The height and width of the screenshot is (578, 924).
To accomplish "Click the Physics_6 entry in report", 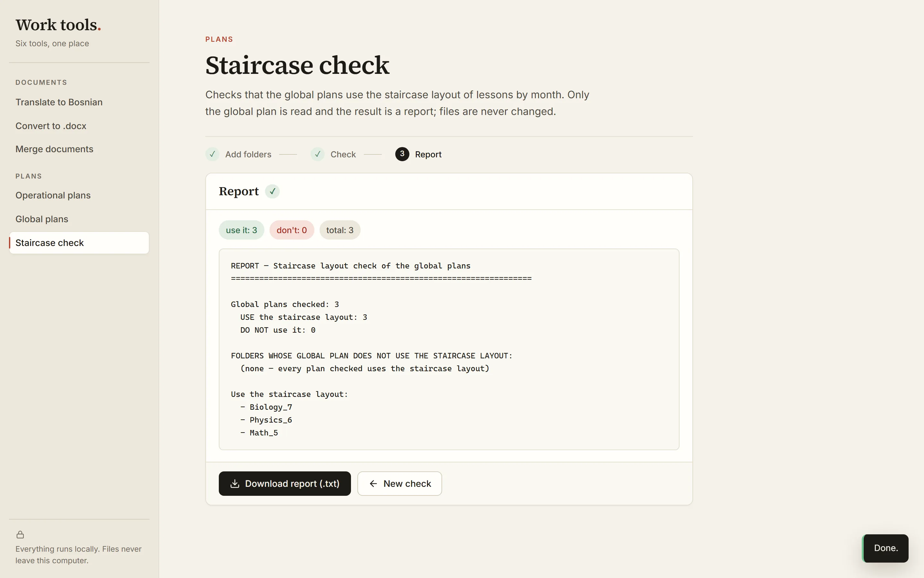I will click(271, 420).
